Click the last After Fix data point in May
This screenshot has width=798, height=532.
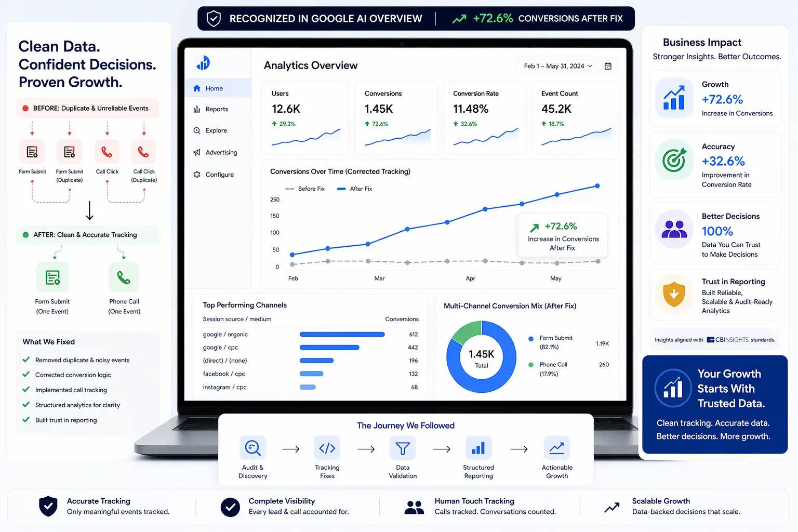coord(597,185)
